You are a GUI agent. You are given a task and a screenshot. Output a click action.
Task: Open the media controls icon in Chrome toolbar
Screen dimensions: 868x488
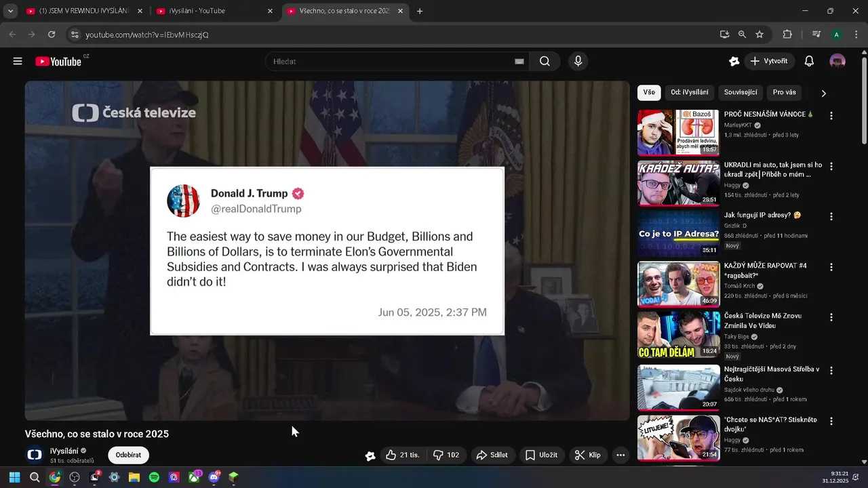click(816, 35)
